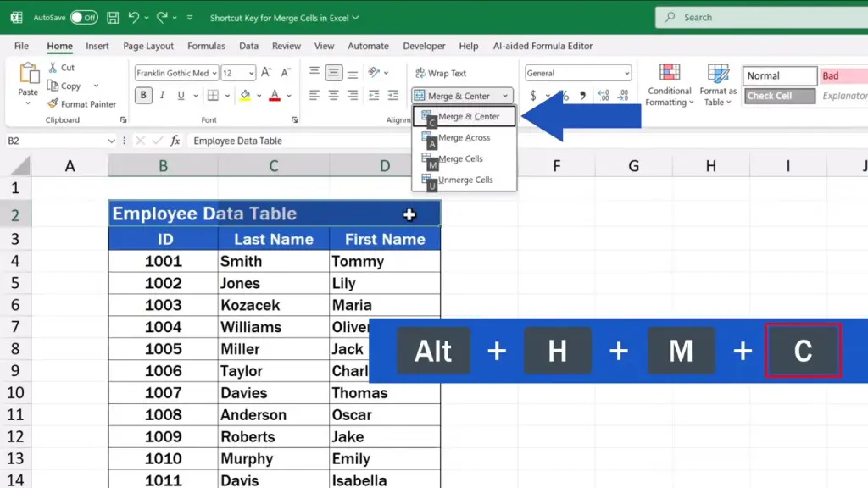The width and height of the screenshot is (868, 488).
Task: Click the yellow Fill Color swatch
Action: tap(245, 96)
